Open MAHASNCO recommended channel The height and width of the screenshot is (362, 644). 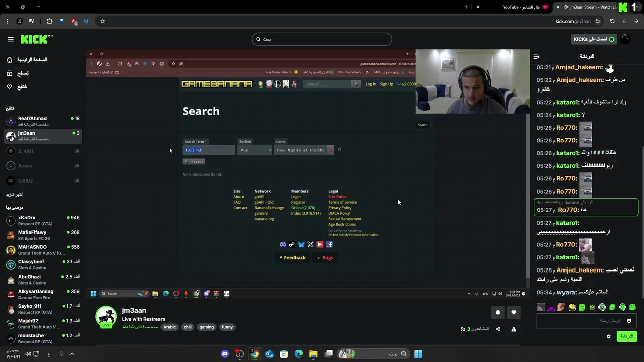42,250
